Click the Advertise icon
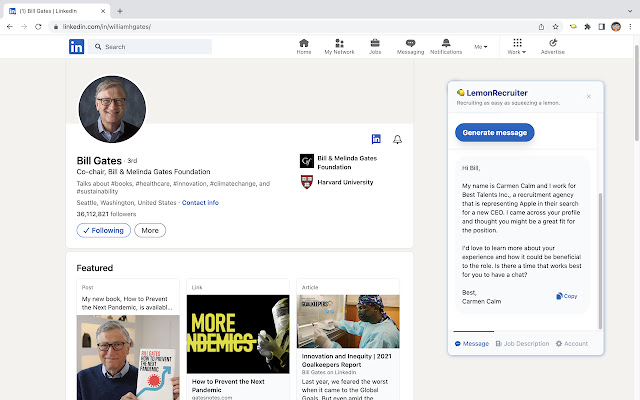640x400 pixels. (x=553, y=45)
